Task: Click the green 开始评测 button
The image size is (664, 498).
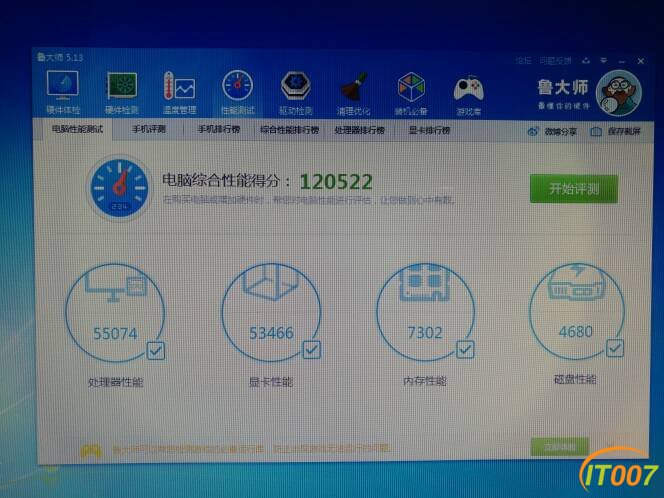Action: pyautogui.click(x=574, y=188)
